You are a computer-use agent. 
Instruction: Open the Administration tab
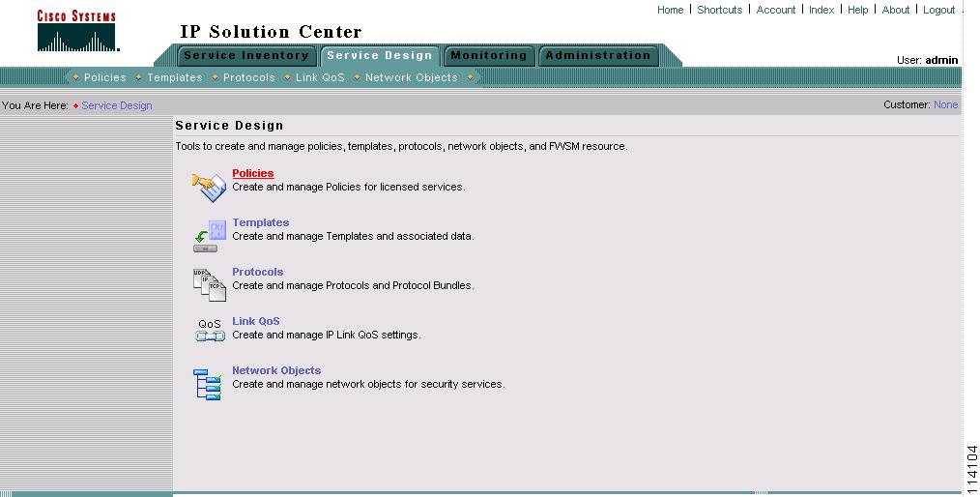coord(598,56)
